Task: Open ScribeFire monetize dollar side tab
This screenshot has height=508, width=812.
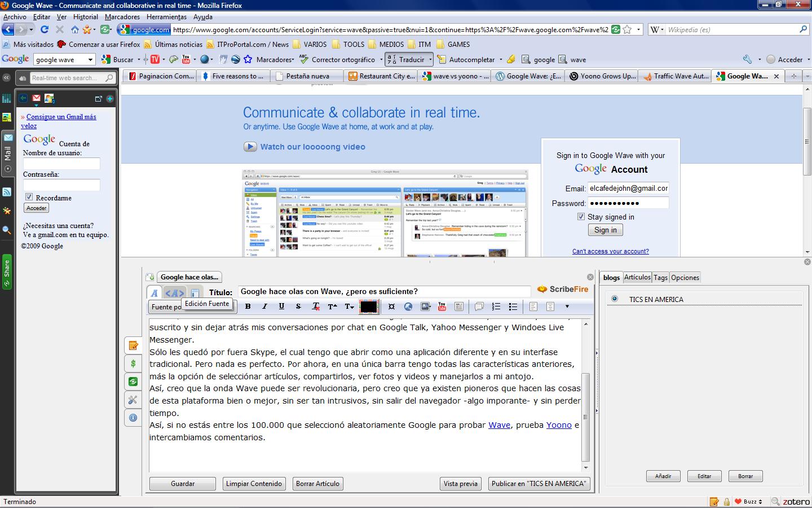Action: tap(133, 364)
